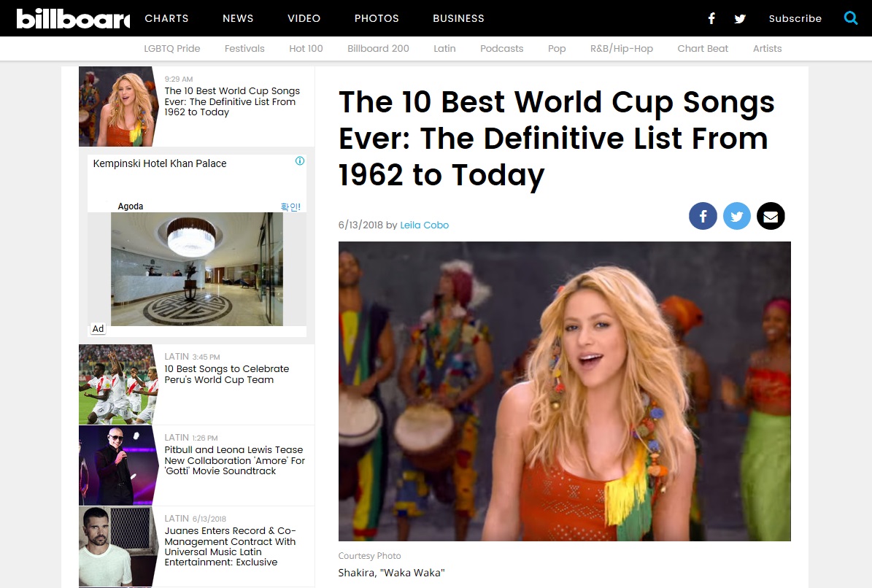This screenshot has height=588, width=872.
Task: Click the Kempinski Hotel lobby ad image
Action: [197, 269]
